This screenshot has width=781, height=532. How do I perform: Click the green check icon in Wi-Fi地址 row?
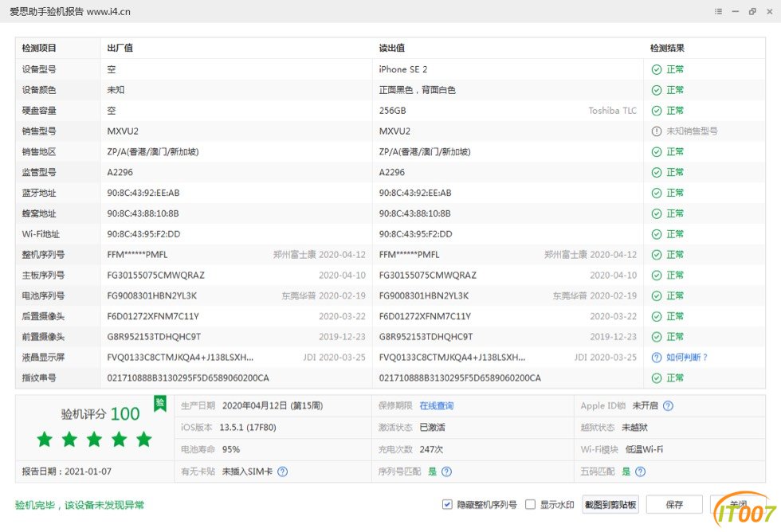pos(657,234)
